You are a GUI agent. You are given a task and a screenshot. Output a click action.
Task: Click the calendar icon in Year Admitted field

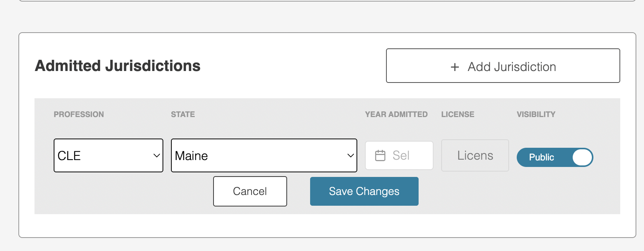(x=380, y=155)
